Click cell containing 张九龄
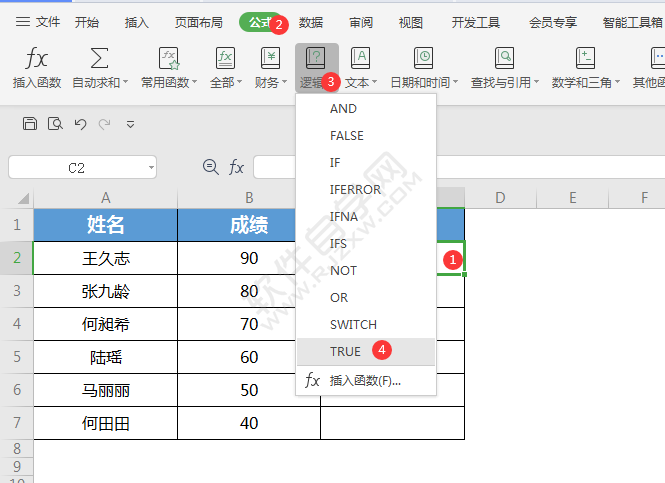665x483 pixels. 106,291
